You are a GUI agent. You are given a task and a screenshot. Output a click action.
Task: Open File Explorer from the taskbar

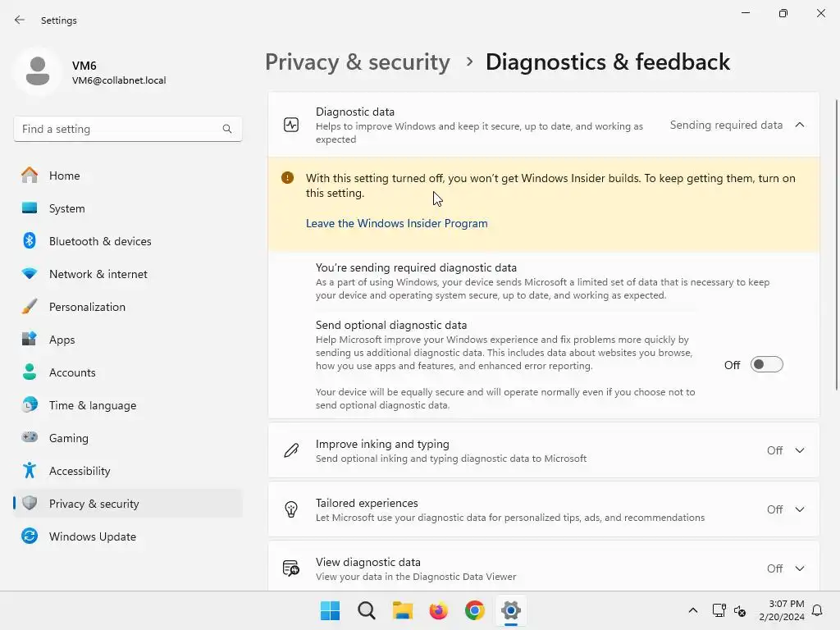[402, 610]
